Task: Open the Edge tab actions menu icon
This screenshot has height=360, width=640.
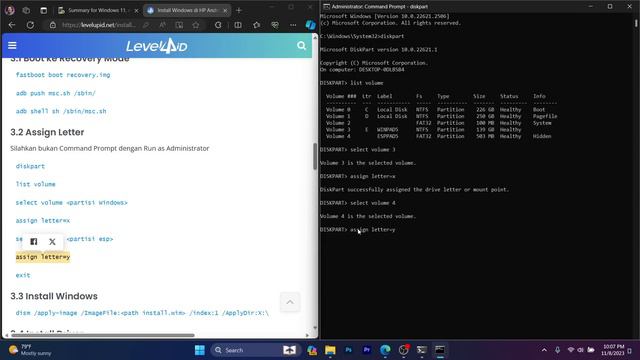Action: click(x=44, y=10)
